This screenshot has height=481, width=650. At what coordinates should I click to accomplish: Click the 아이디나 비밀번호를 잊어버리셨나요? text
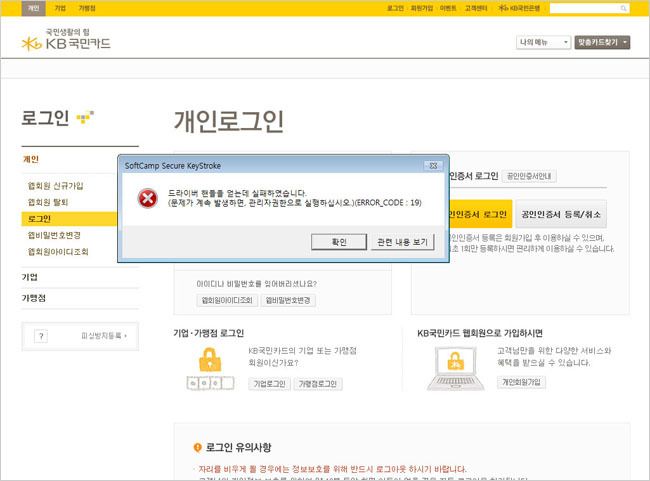click(257, 284)
